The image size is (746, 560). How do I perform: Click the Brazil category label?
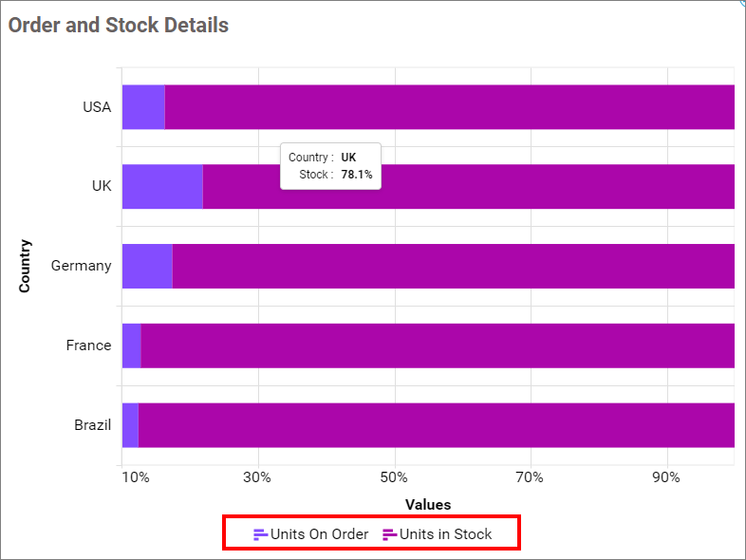(x=93, y=425)
